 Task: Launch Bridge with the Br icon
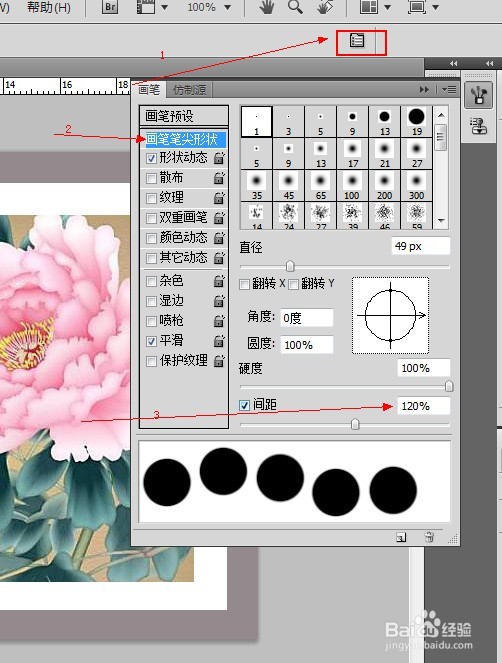pos(110,7)
